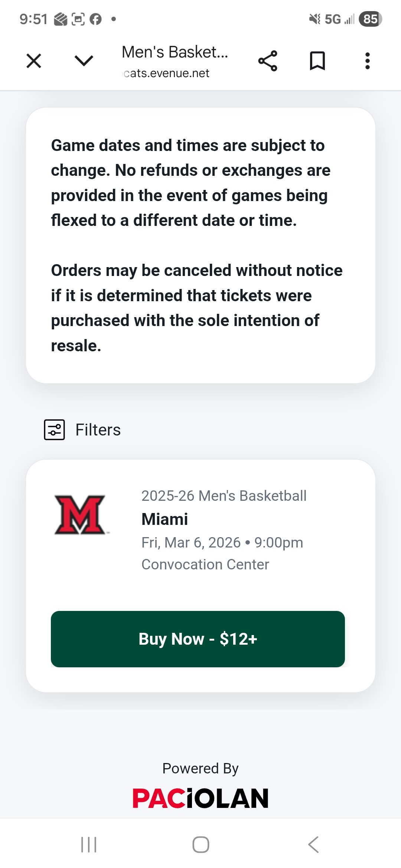
Task: Open Android recent apps button
Action: 89,845
